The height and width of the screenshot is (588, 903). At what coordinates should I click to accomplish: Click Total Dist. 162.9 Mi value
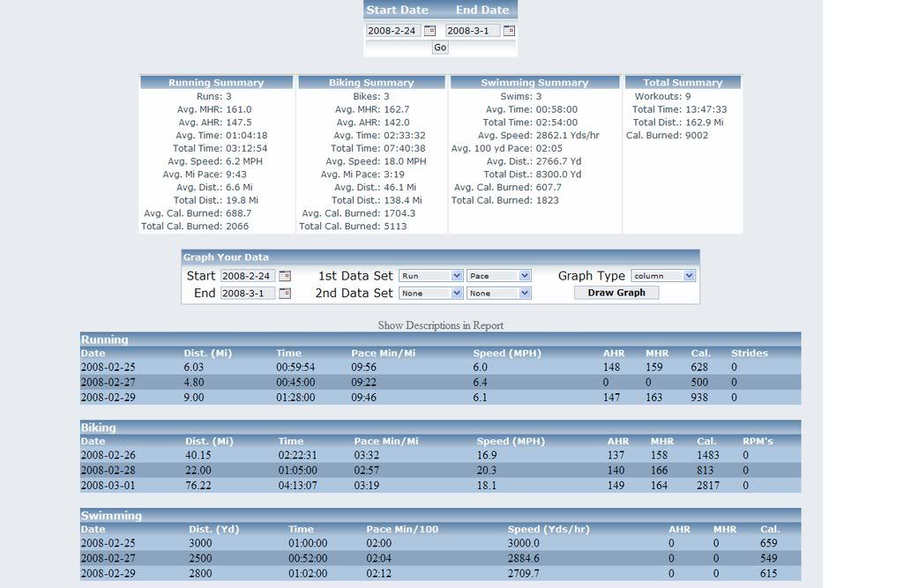[704, 122]
